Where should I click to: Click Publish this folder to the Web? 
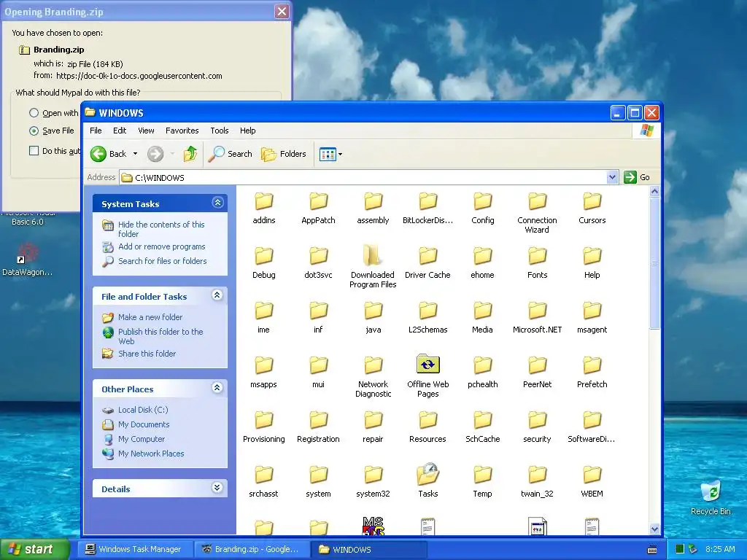pyautogui.click(x=160, y=336)
